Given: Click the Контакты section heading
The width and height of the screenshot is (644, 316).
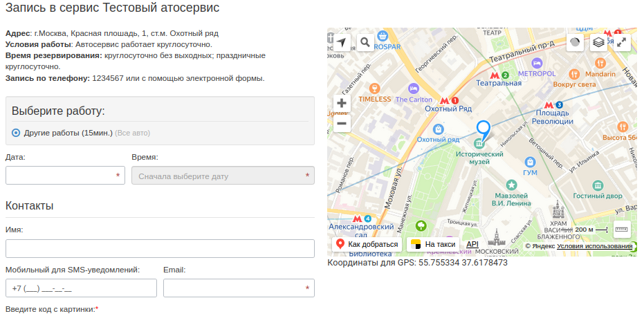Looking at the screenshot, I should tap(30, 205).
